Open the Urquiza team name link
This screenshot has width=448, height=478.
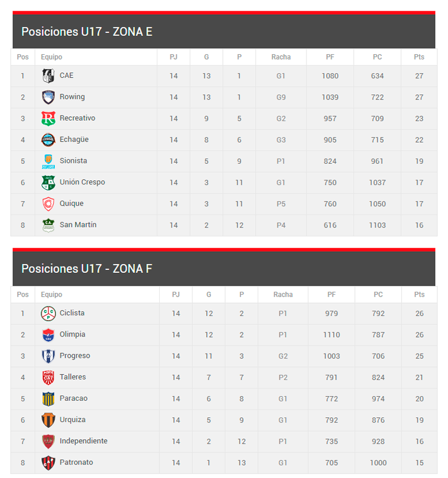point(73,420)
